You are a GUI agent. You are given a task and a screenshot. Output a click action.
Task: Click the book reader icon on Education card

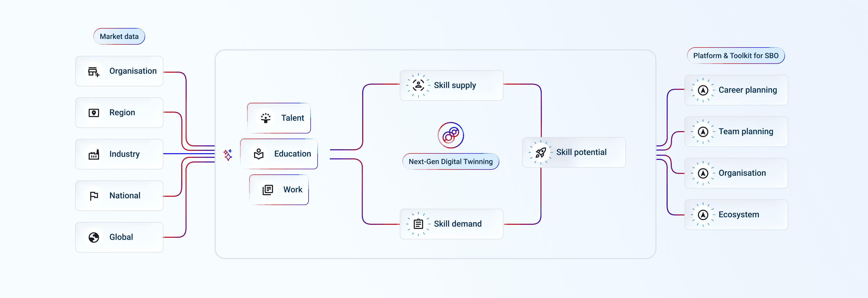click(259, 154)
